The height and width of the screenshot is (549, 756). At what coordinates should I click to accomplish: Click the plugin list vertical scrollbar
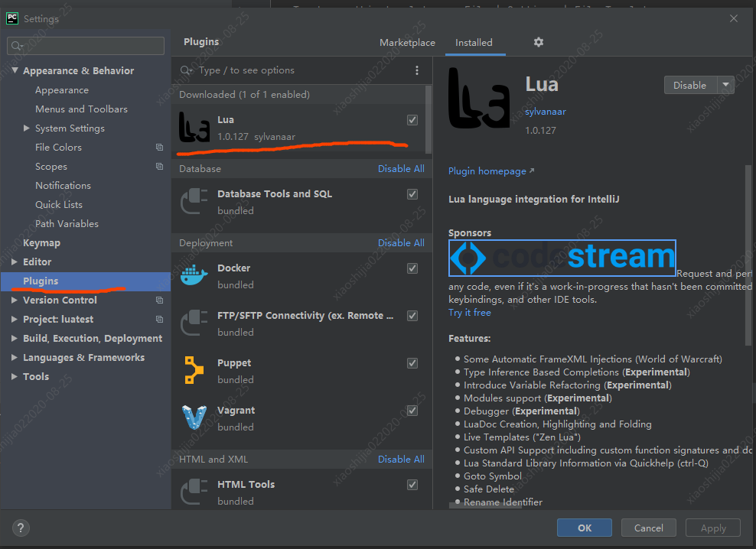(429, 119)
